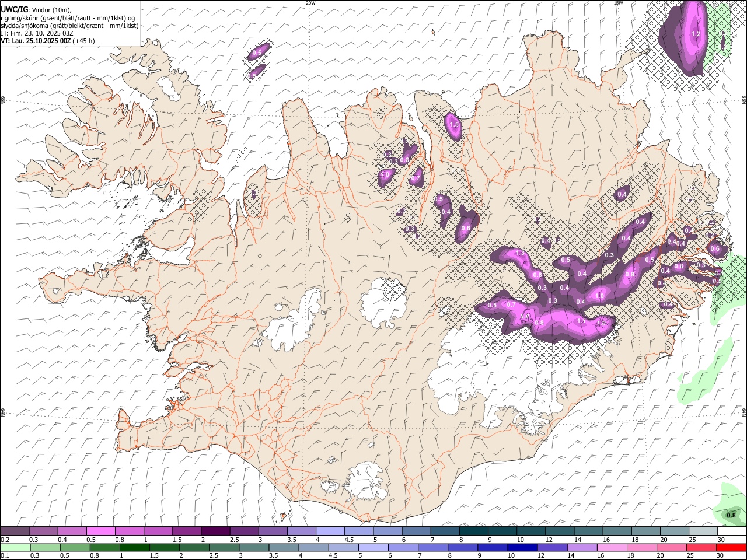Select top legend swatch between 6 and 7
The height and width of the screenshot is (560, 747).
(416, 531)
